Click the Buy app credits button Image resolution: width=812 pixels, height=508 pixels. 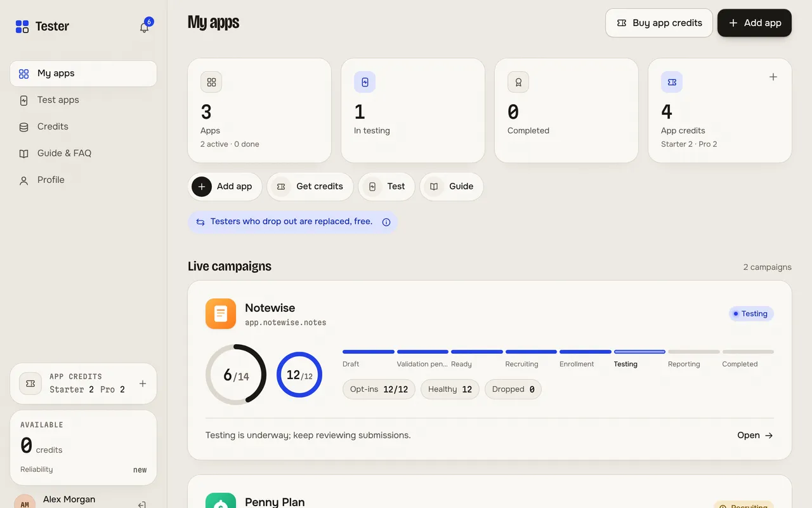(x=659, y=23)
